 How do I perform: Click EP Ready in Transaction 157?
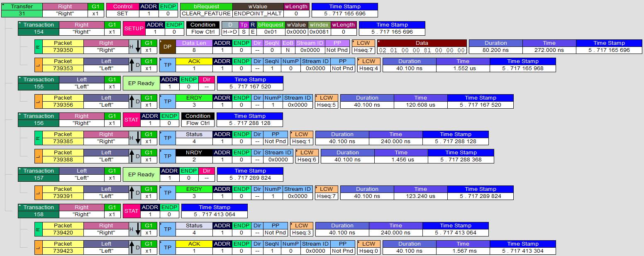coord(141,174)
